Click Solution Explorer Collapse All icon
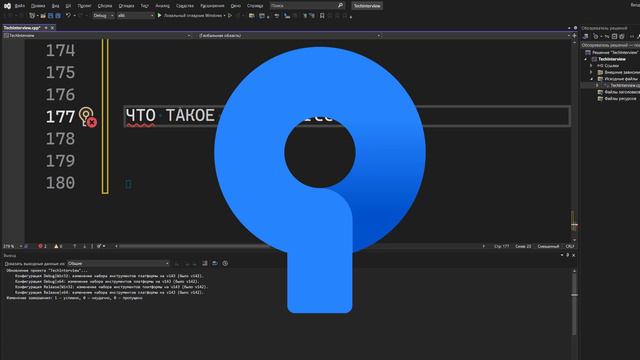 coord(614,36)
